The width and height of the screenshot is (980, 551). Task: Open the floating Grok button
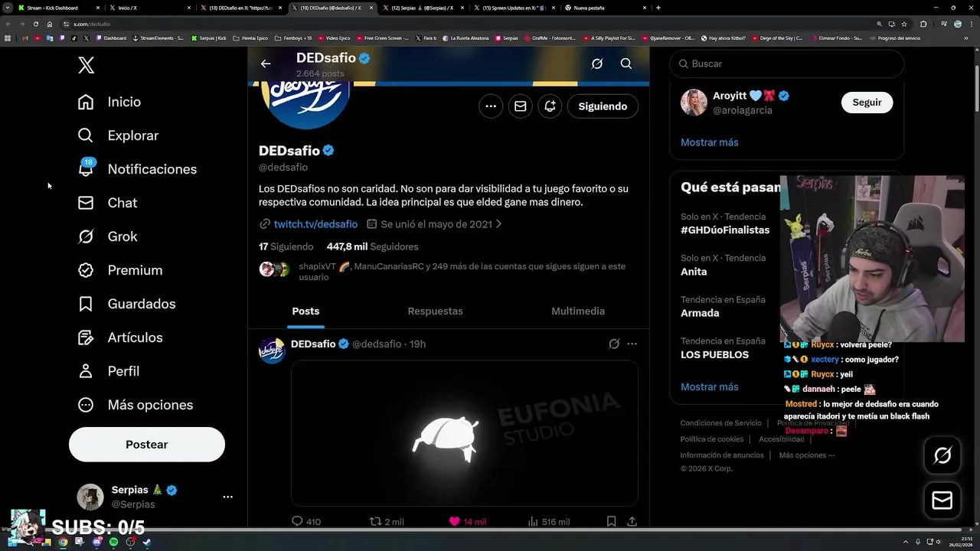click(x=942, y=455)
